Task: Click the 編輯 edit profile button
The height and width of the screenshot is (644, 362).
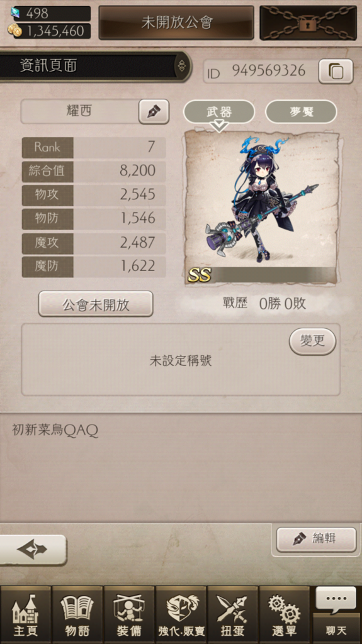Action: [316, 539]
